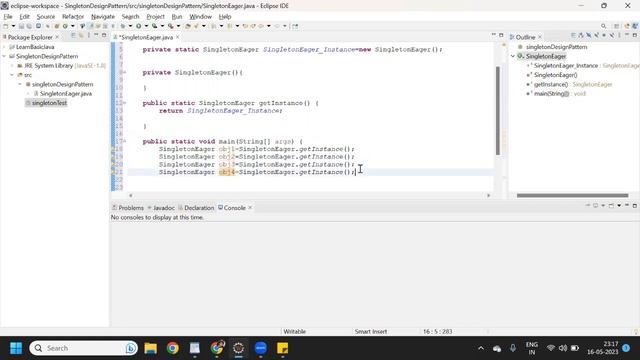
Task: Close the SingletonEager.java editor tab
Action: click(x=178, y=37)
